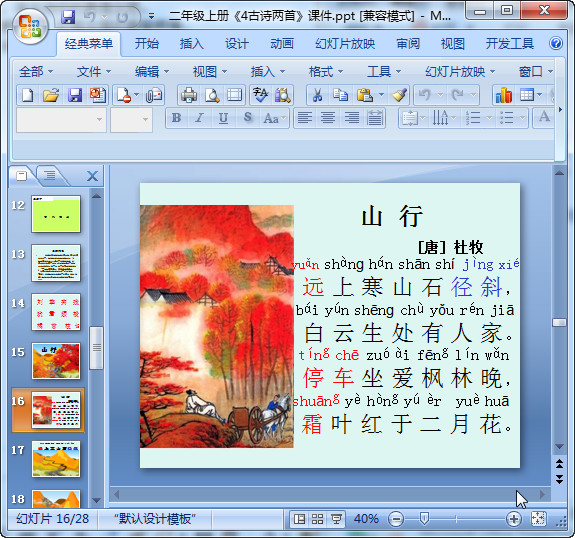Distribute text evenly
This screenshot has width=575, height=538.
(x=375, y=118)
